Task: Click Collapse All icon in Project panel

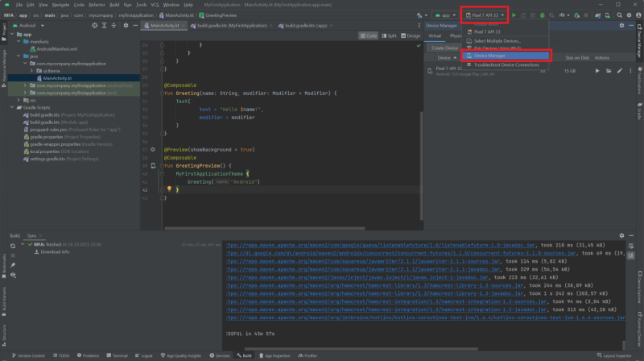Action: click(114, 26)
